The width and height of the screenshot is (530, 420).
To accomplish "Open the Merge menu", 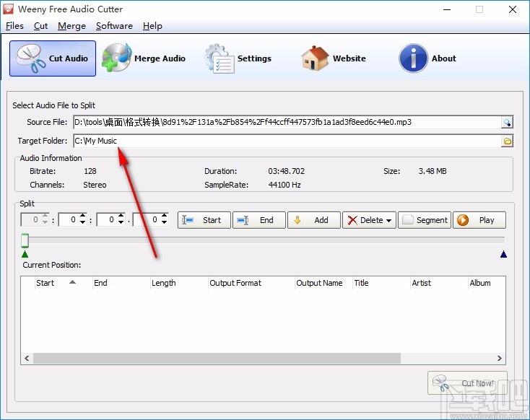I will (x=71, y=26).
